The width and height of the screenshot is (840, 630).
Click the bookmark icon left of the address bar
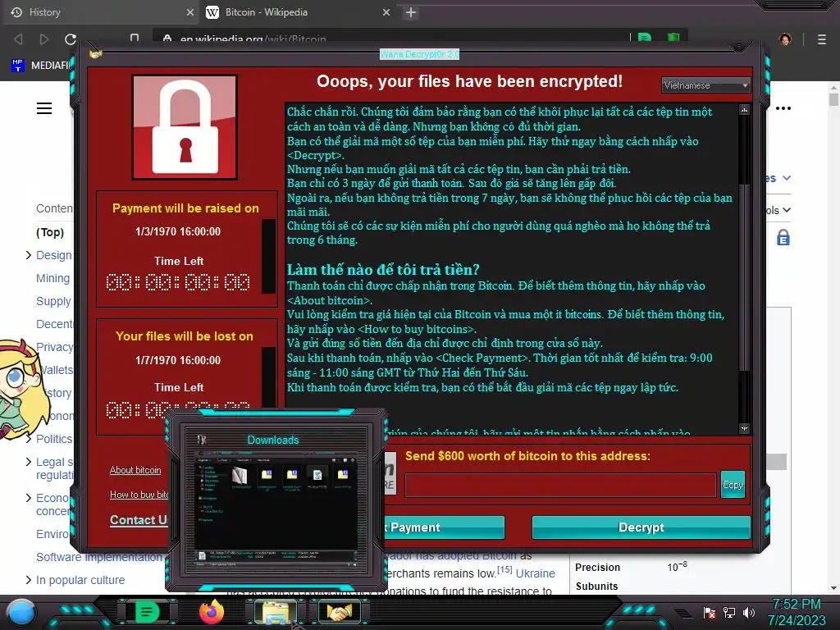[x=135, y=38]
